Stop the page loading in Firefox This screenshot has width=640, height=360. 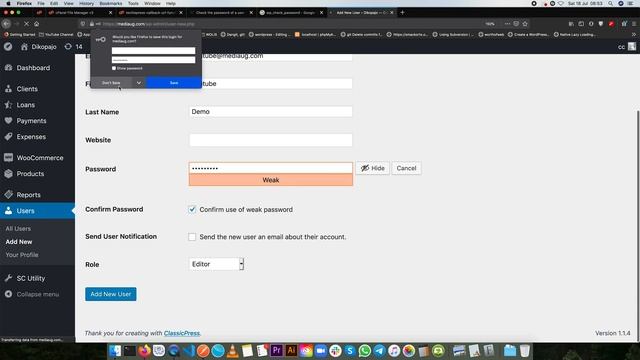coord(26,24)
